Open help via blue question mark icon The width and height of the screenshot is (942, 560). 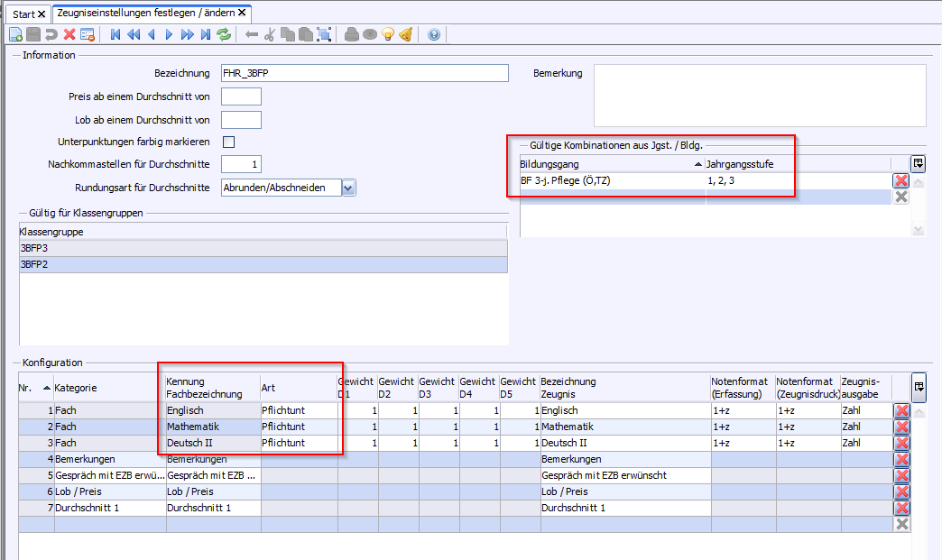tap(434, 34)
